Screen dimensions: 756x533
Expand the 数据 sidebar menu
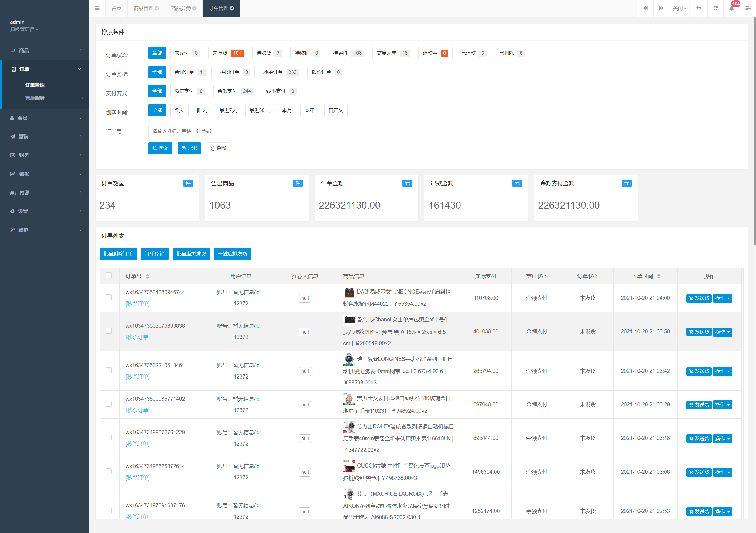click(44, 174)
